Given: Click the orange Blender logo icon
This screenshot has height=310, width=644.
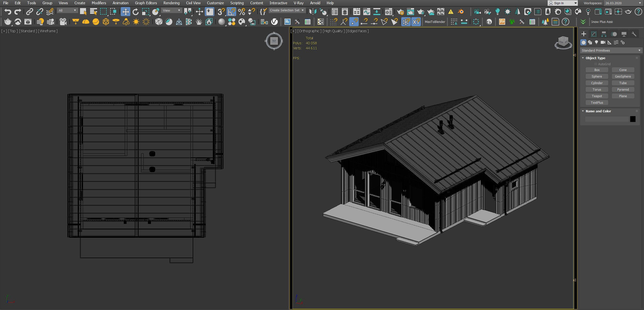Looking at the screenshot, I should point(461,12).
